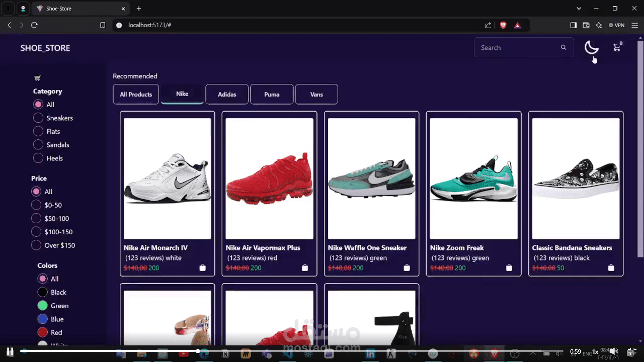644x362 pixels.
Task: Select the Sneakers category radio button
Action: [38, 118]
